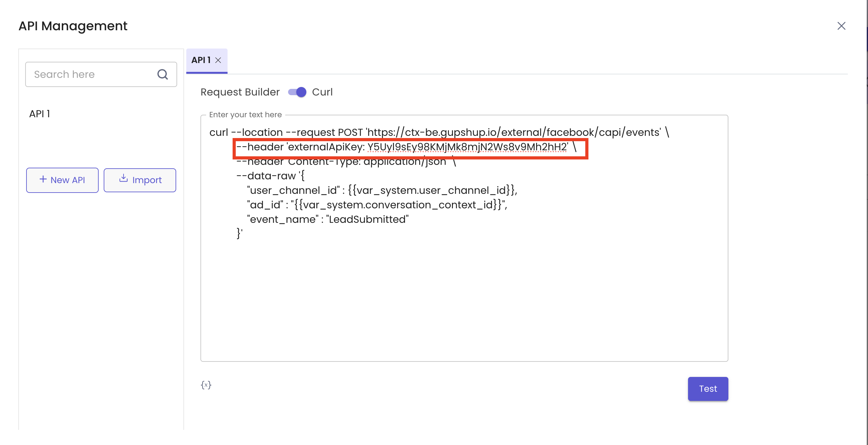Click the curl --location --request POST line
The height and width of the screenshot is (445, 868).
[x=439, y=132]
